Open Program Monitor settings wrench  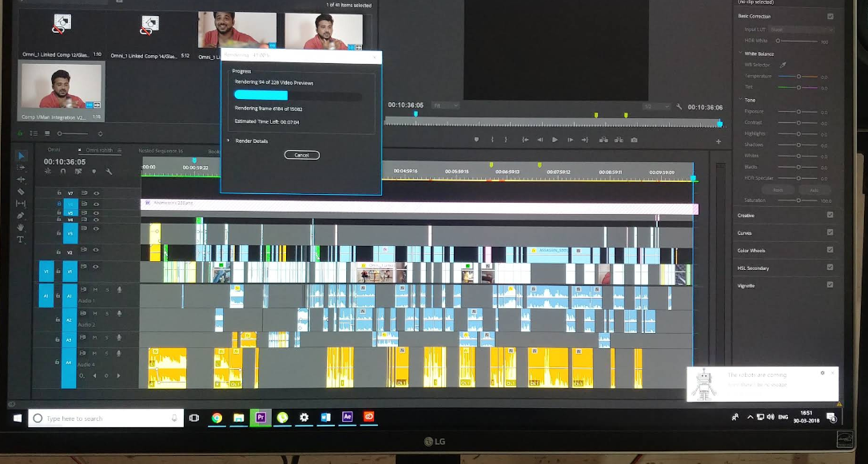(679, 107)
